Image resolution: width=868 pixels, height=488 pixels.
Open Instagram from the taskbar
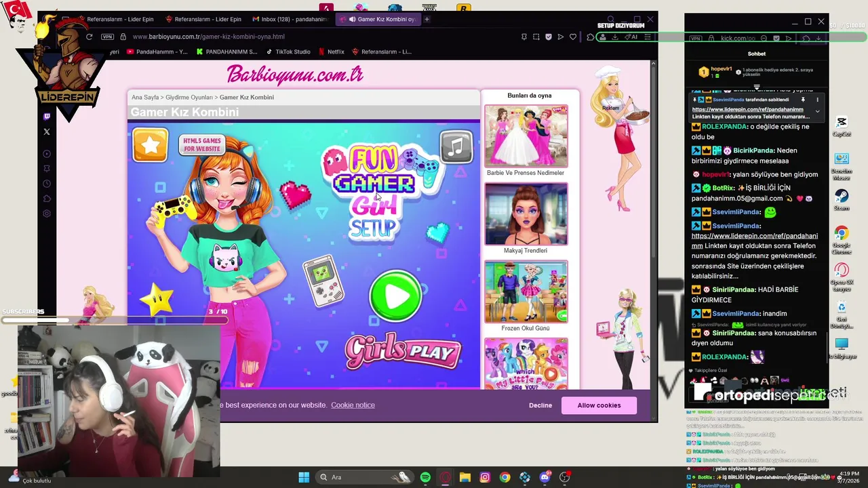[485, 477]
